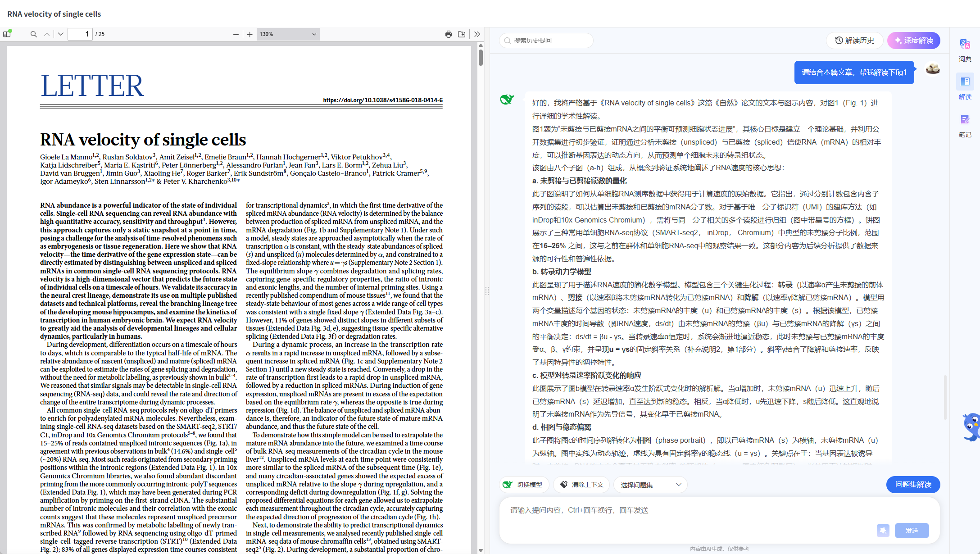
Task: Click the page number input field
Action: point(80,34)
